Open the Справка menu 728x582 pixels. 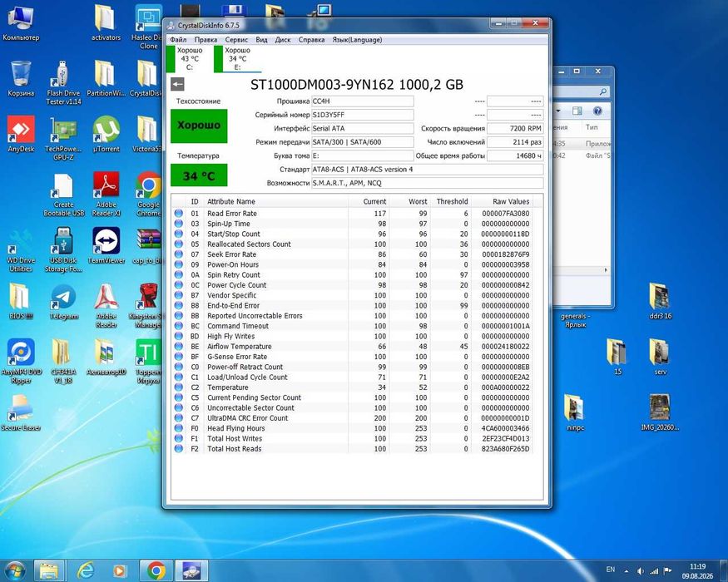(x=311, y=40)
